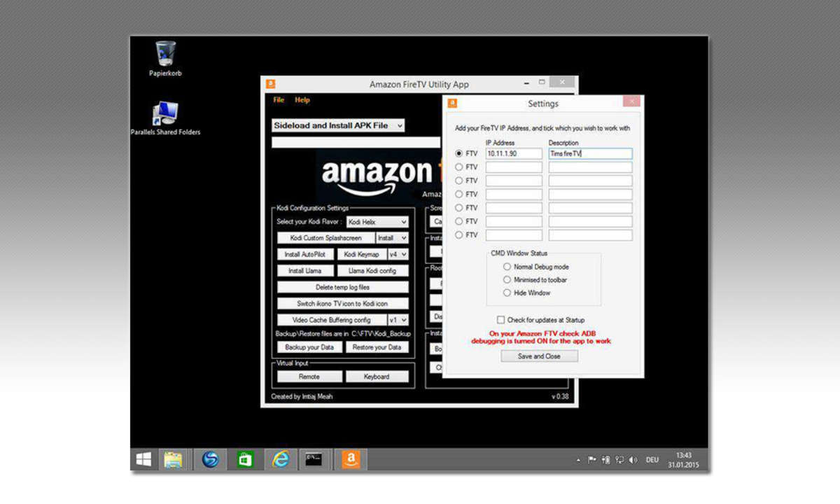Click the Description field containing Tims fireTV

590,153
